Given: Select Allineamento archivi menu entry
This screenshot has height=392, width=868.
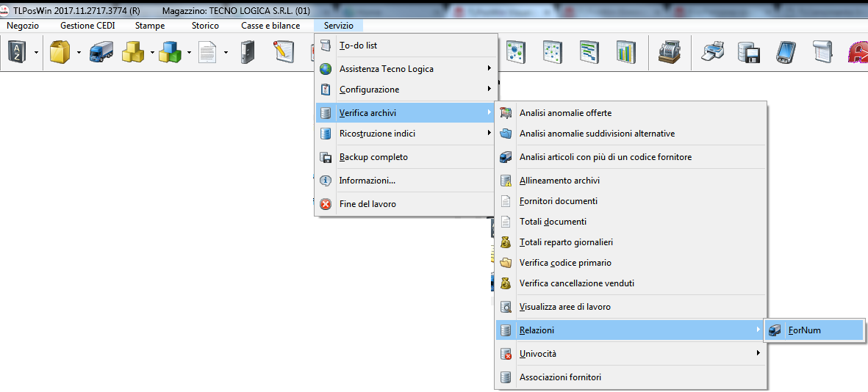Looking at the screenshot, I should (559, 181).
